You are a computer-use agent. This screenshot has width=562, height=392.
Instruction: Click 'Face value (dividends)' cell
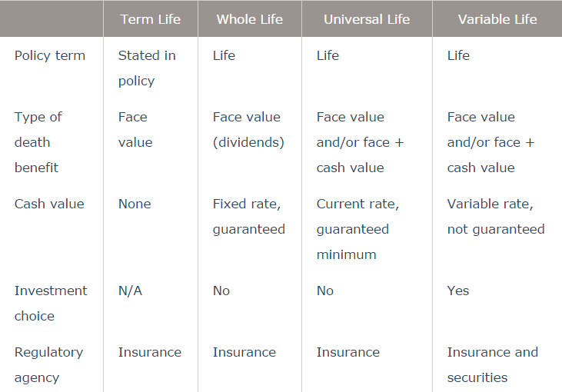click(248, 130)
